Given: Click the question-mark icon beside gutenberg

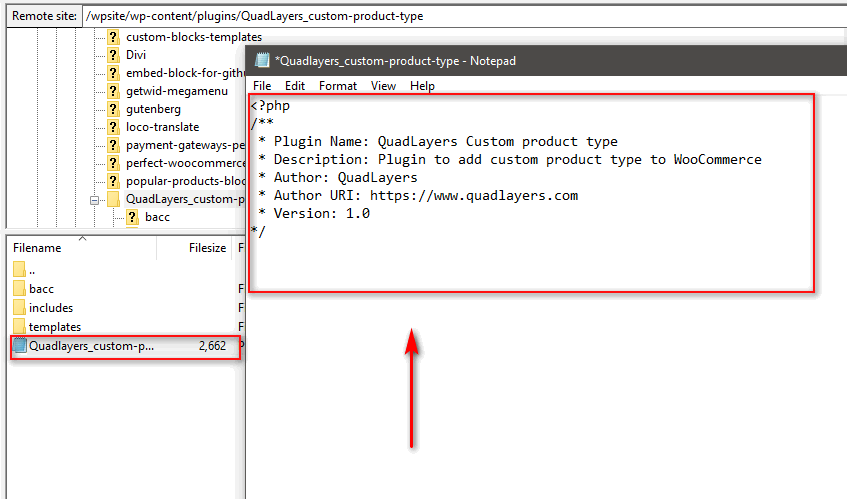Looking at the screenshot, I should tap(113, 109).
